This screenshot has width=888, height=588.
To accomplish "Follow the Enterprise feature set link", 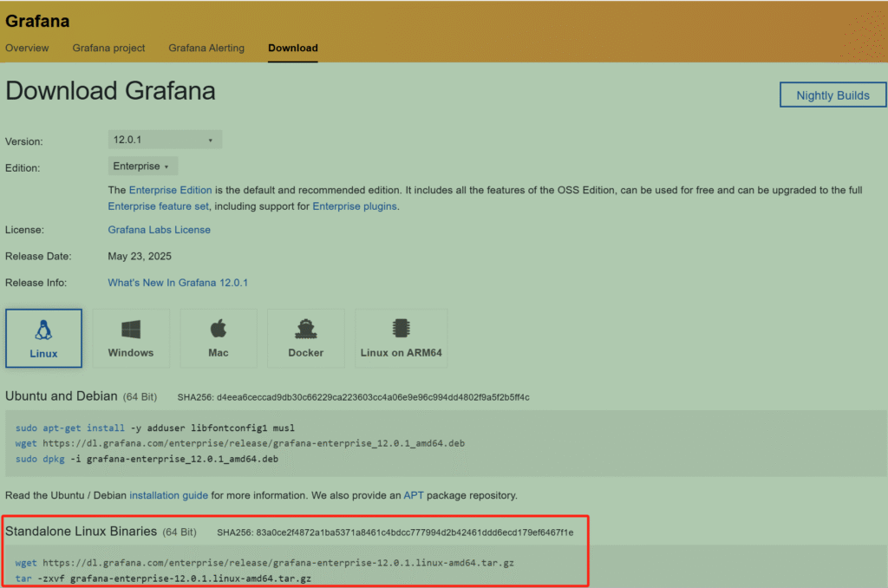I will 158,206.
